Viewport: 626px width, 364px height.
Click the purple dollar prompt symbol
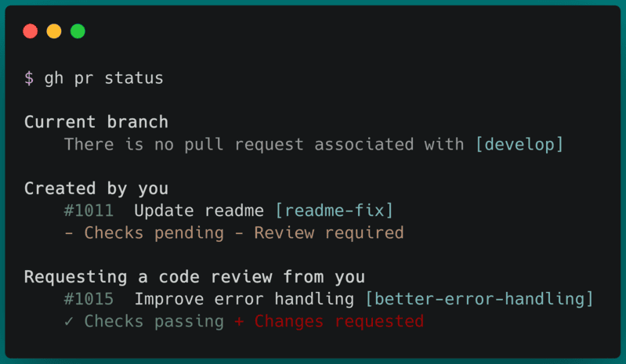click(29, 77)
